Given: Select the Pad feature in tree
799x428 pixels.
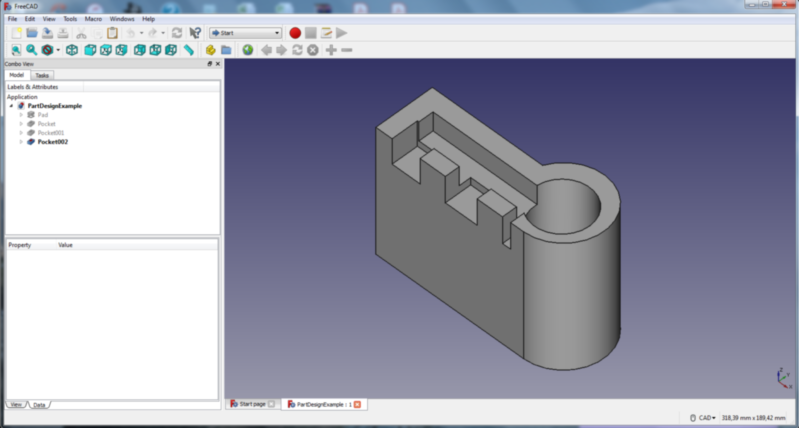Looking at the screenshot, I should point(43,115).
